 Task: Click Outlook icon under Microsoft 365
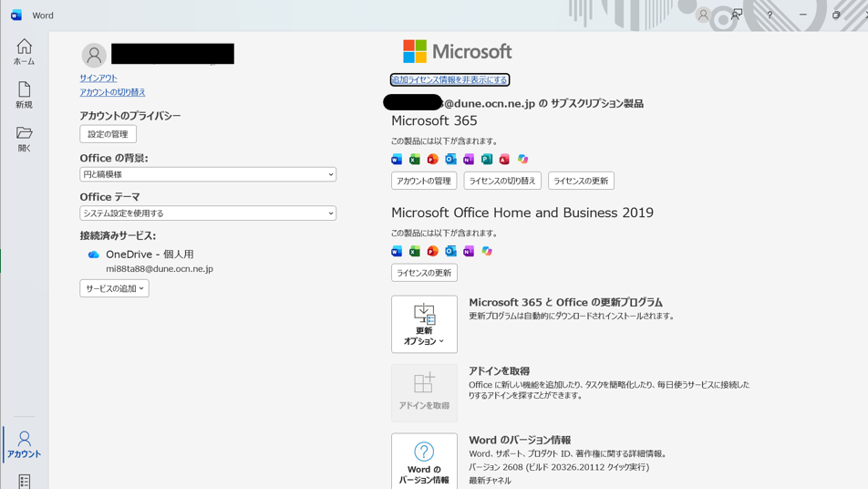450,160
